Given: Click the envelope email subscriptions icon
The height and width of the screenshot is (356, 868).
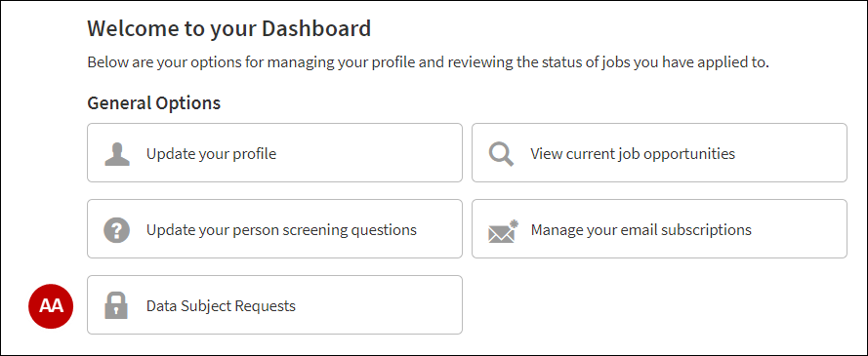Looking at the screenshot, I should pyautogui.click(x=503, y=231).
